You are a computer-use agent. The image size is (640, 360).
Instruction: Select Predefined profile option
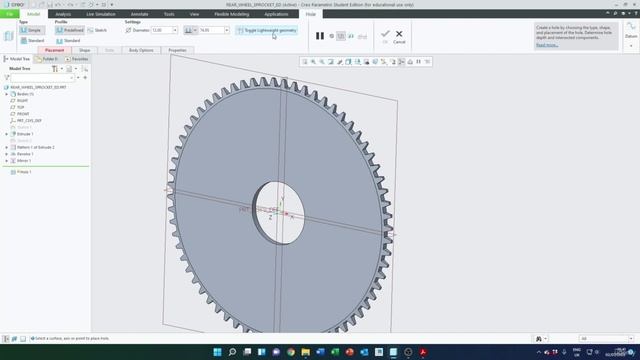69,30
